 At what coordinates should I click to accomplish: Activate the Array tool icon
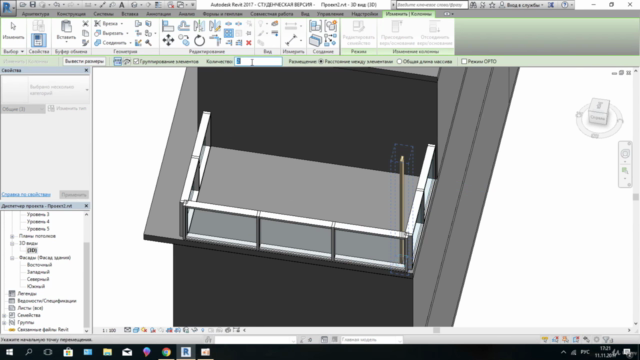(229, 33)
